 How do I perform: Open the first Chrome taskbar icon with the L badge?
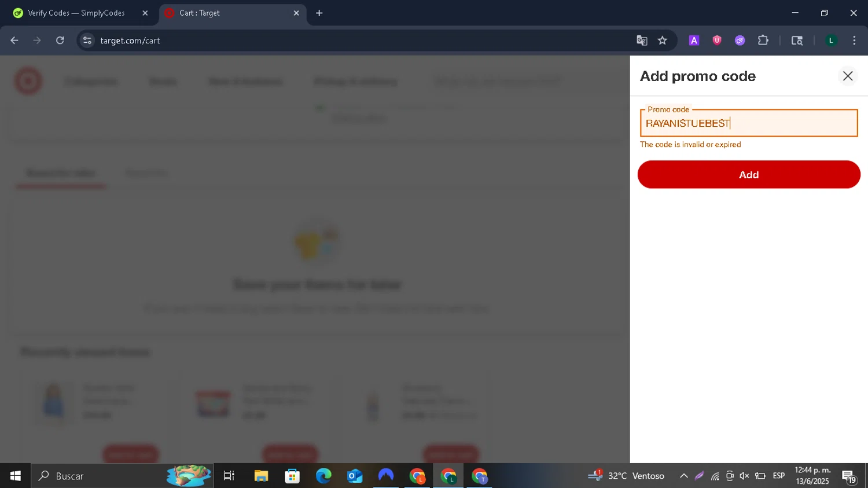point(417,476)
